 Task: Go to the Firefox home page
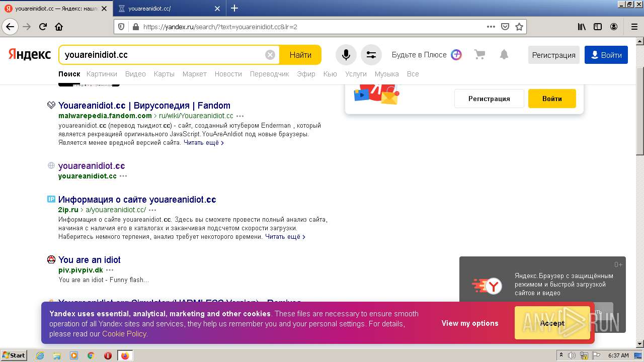[59, 27]
